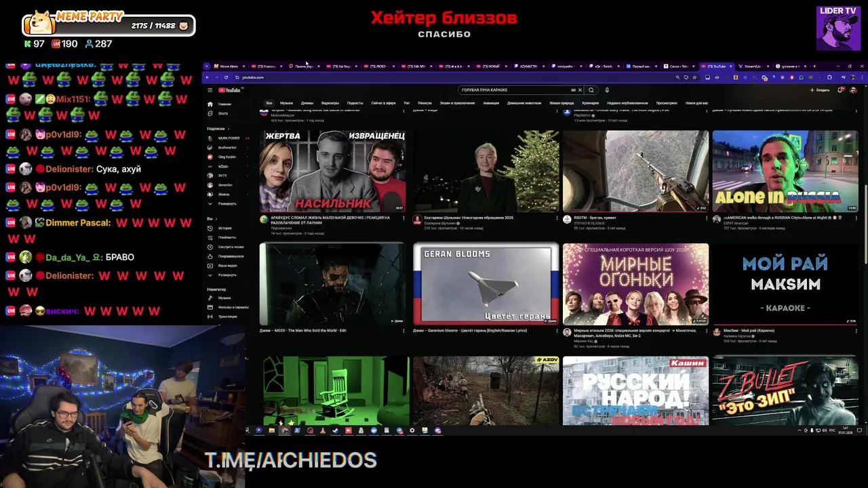Image resolution: width=868 pixels, height=488 pixels.
Task: Open Фильмы и сериалы under Навигатор
Action: click(227, 307)
